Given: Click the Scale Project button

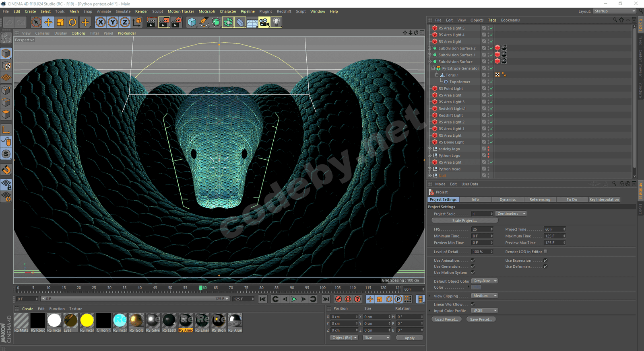Looking at the screenshot, I should [x=464, y=220].
